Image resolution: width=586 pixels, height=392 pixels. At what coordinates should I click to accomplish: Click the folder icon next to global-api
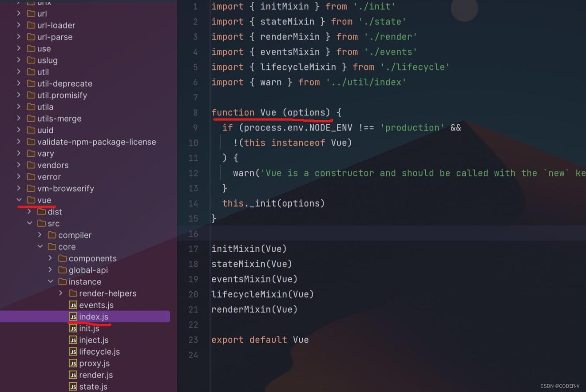pos(63,270)
